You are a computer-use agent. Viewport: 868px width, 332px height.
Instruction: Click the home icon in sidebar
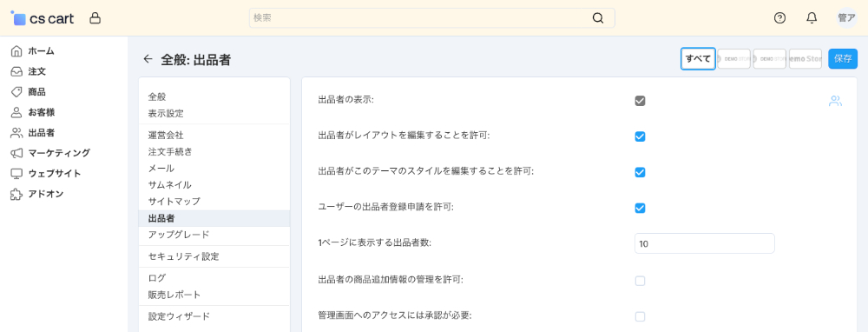point(16,51)
